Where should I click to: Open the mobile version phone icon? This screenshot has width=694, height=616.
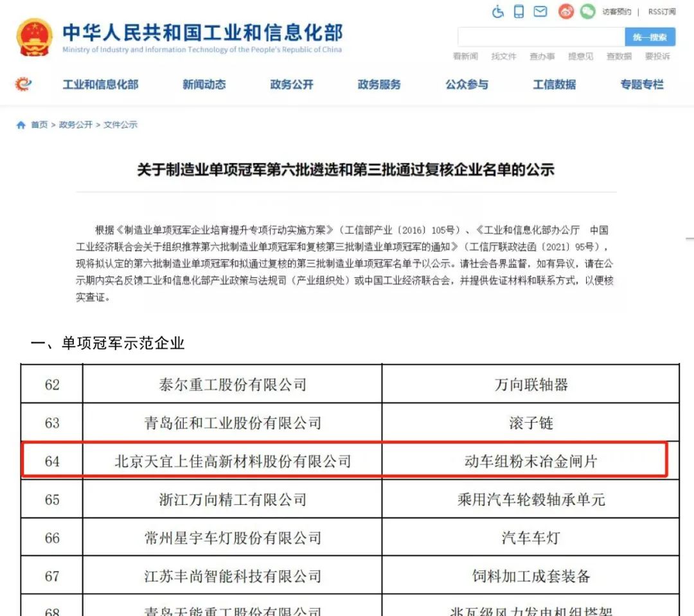(x=519, y=11)
